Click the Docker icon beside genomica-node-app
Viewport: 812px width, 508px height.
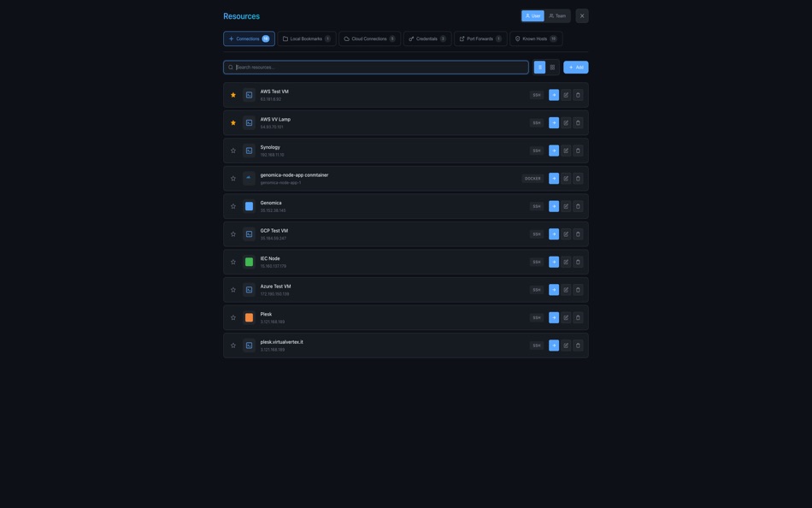(247, 177)
